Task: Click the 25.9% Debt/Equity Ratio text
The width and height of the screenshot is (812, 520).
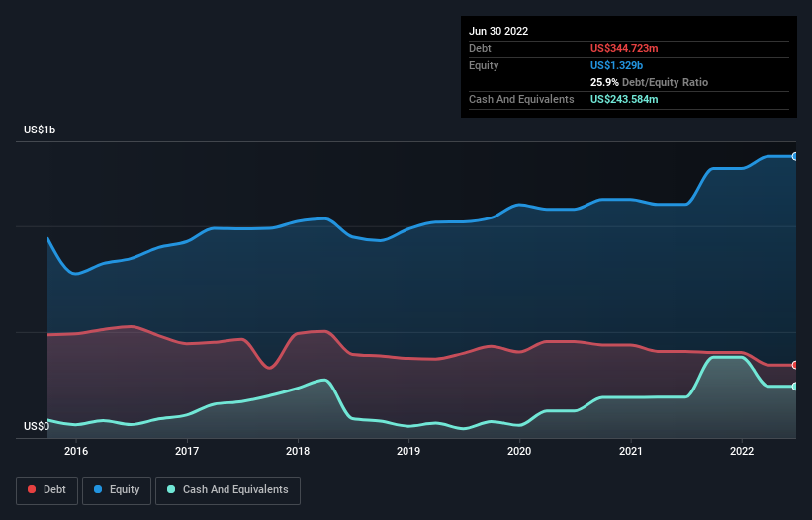Action: [x=649, y=82]
